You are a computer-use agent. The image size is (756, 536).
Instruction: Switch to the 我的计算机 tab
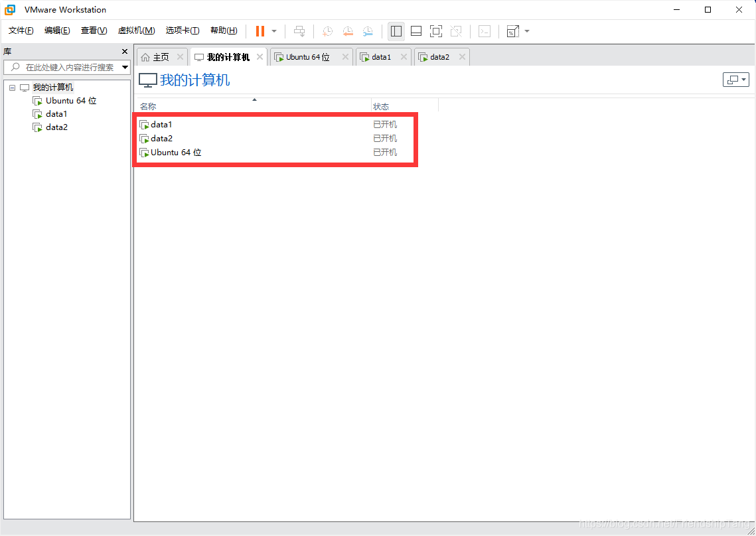[228, 57]
